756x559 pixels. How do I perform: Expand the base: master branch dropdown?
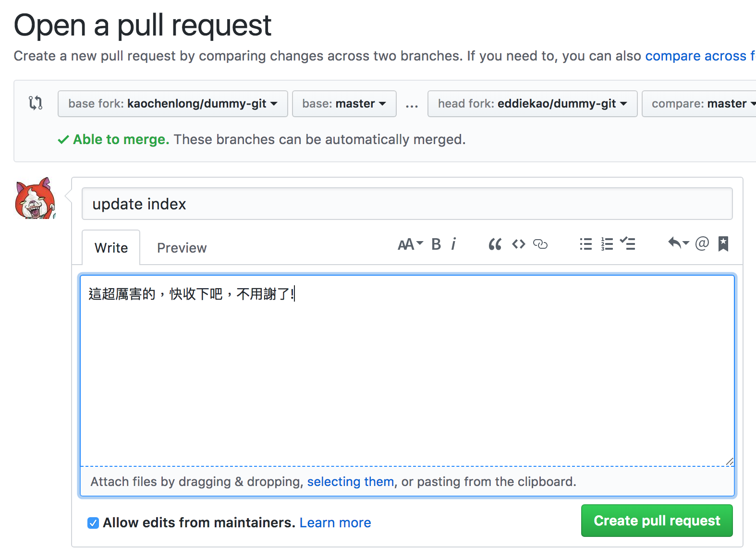344,104
